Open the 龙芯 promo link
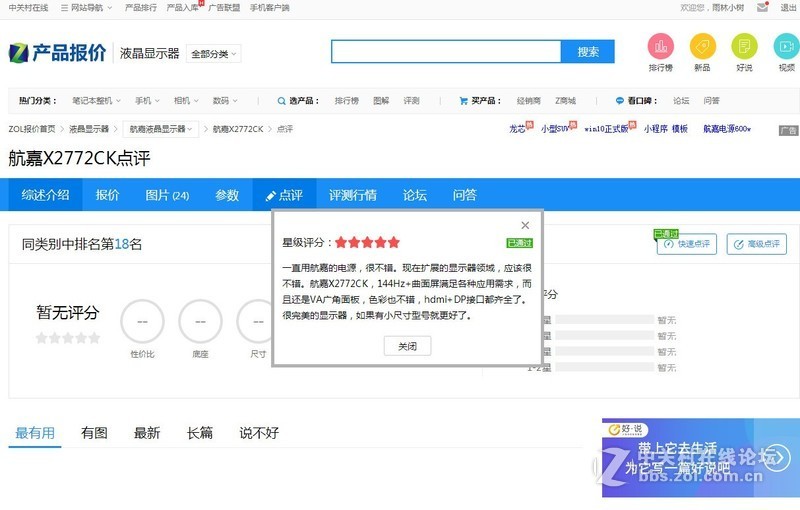800x510 pixels. pos(517,129)
